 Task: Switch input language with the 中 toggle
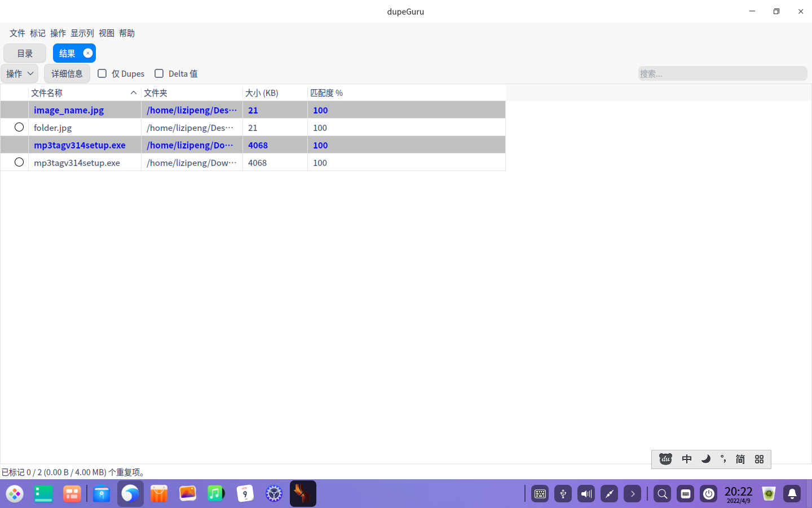click(687, 459)
